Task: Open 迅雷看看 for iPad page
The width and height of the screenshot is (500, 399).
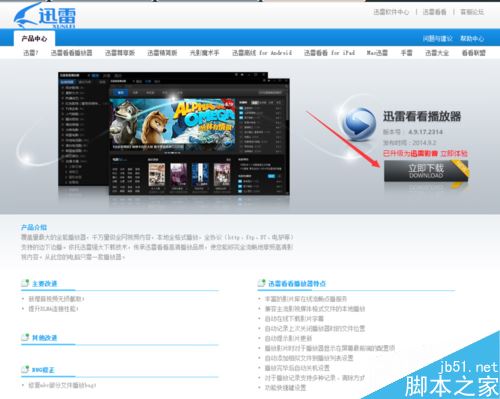Action: click(329, 53)
